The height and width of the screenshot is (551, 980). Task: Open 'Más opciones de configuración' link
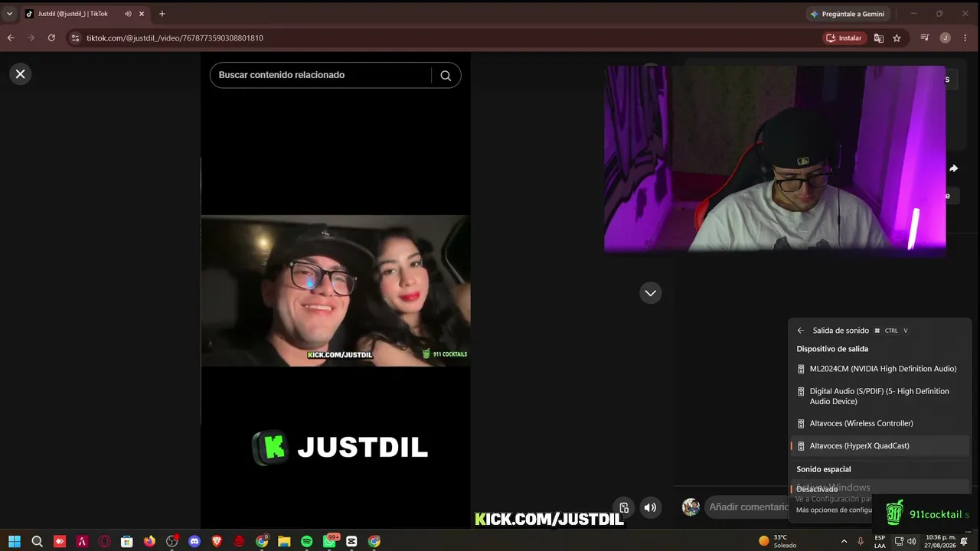[x=834, y=510]
